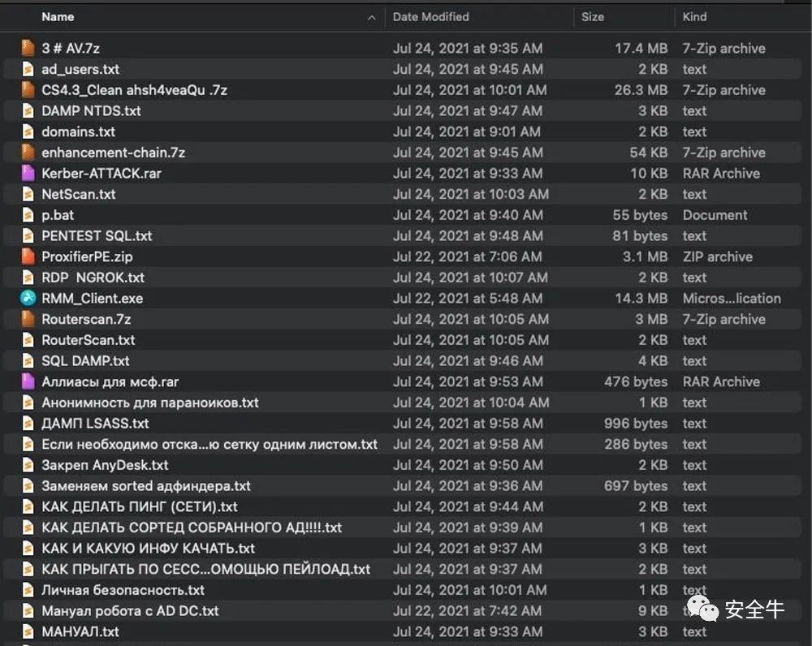Click the 9 KB size cell

[x=653, y=611]
